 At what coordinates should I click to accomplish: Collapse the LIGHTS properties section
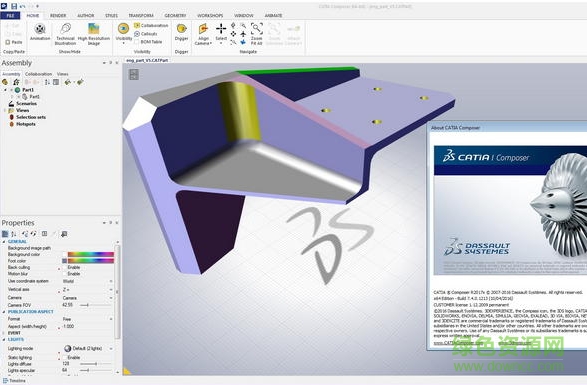[4, 339]
